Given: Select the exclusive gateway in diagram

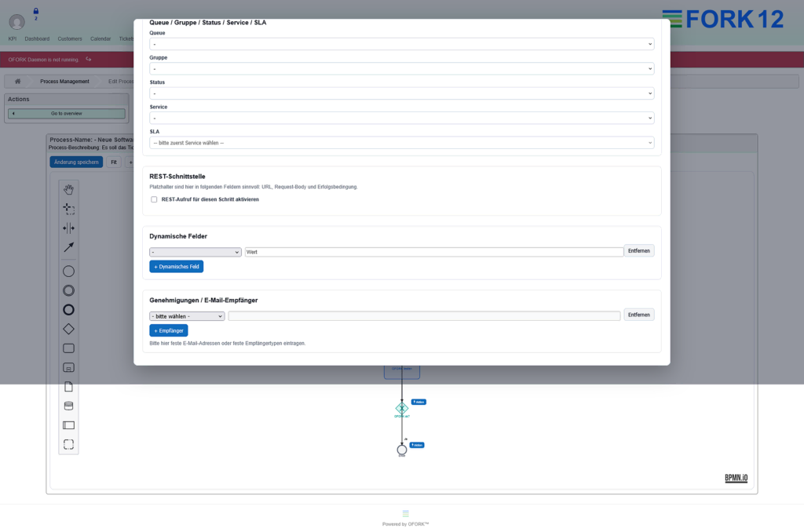Looking at the screenshot, I should (401, 409).
